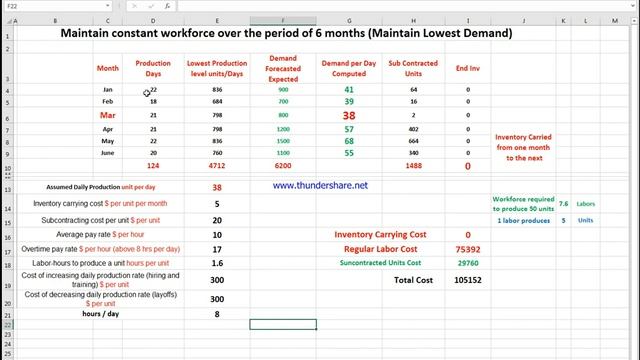Viewport: 640px width, 360px height.
Task: Select May subcontracted units 664
Action: click(x=413, y=141)
